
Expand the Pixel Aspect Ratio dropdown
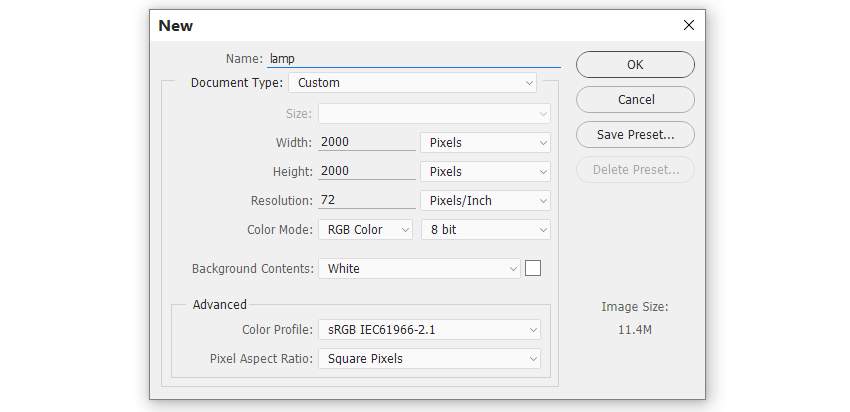429,359
